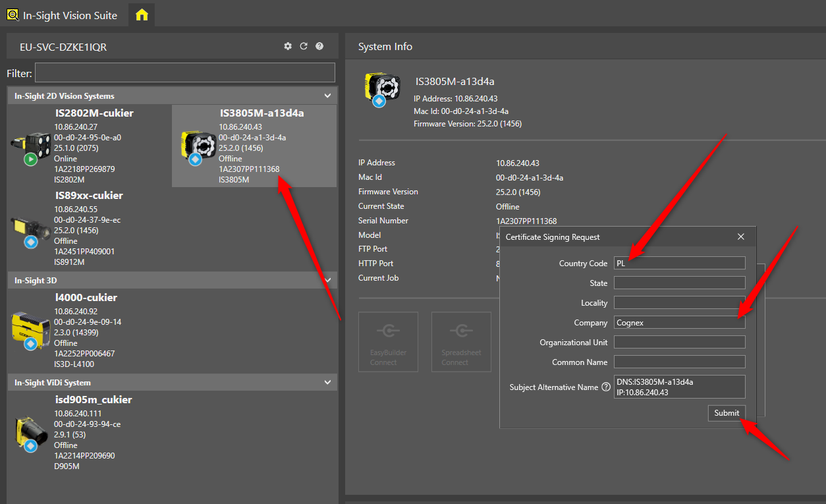Viewport: 826px width, 504px height.
Task: Select the I4000-cukier 3D sensor thumbnail
Action: point(30,329)
